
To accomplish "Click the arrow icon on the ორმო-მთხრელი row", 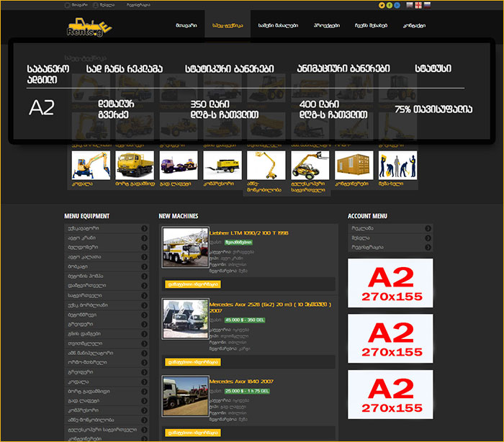I will pyautogui.click(x=144, y=362).
